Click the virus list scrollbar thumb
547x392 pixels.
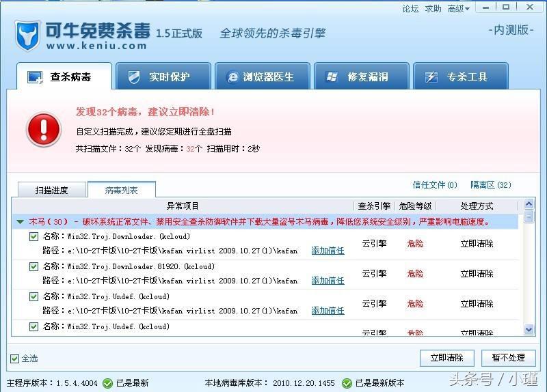tap(529, 216)
